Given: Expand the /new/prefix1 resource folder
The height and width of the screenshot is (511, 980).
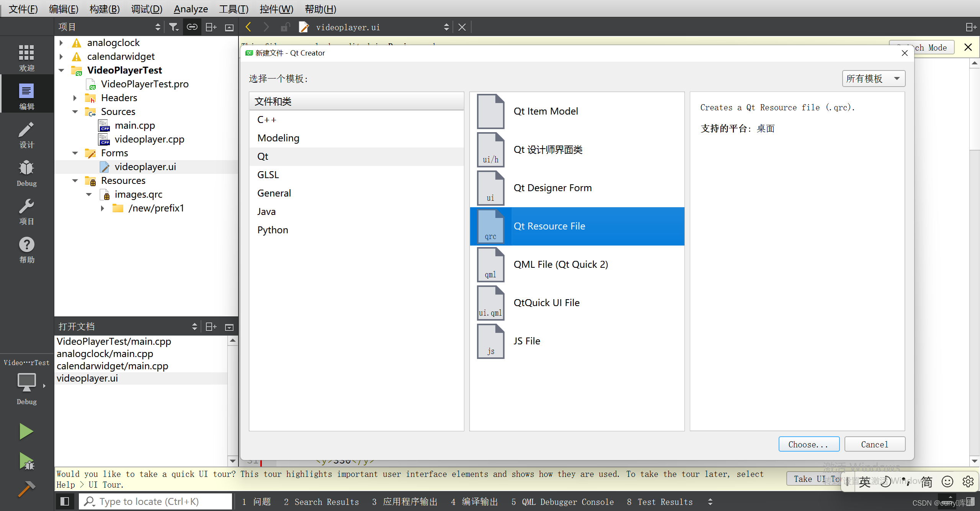Looking at the screenshot, I should click(x=103, y=208).
